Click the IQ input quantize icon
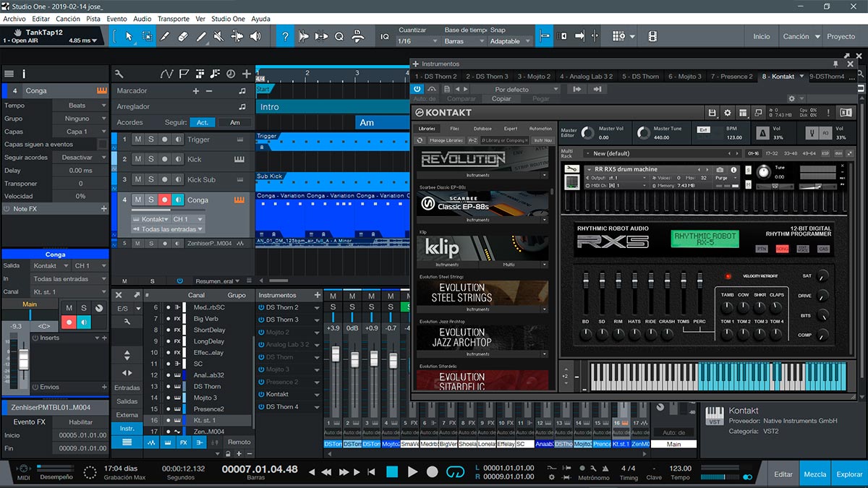868x488 pixels. (385, 36)
